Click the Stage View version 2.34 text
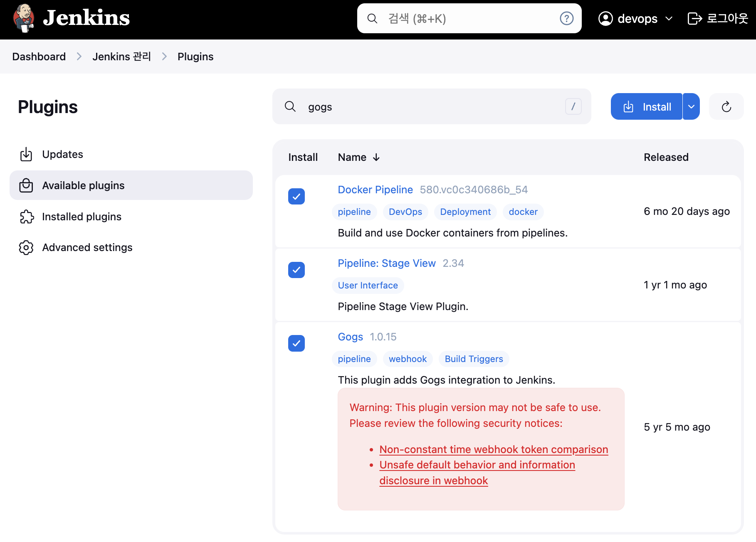The width and height of the screenshot is (756, 542). [x=453, y=264]
